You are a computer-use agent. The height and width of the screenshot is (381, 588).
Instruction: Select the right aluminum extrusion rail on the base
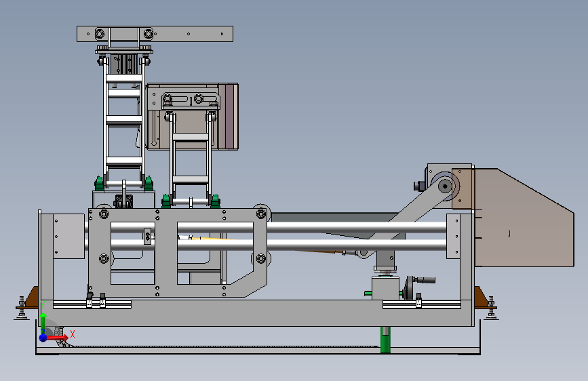point(421,304)
